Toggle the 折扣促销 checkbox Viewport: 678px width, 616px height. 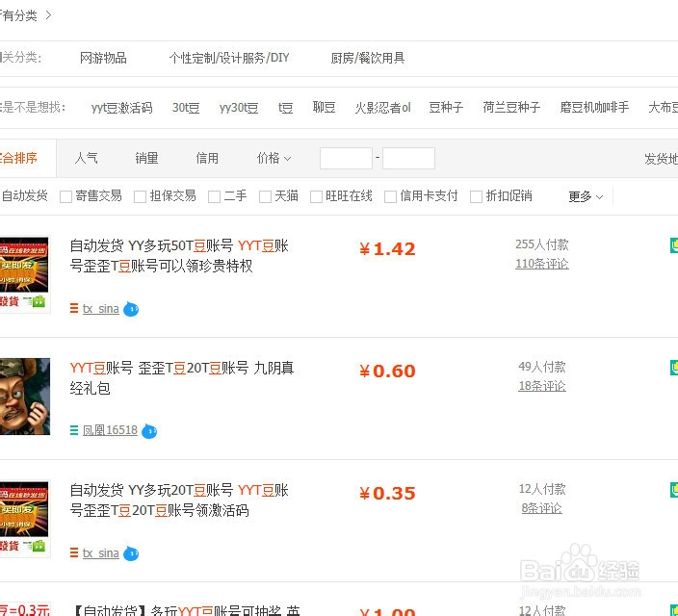pos(476,196)
